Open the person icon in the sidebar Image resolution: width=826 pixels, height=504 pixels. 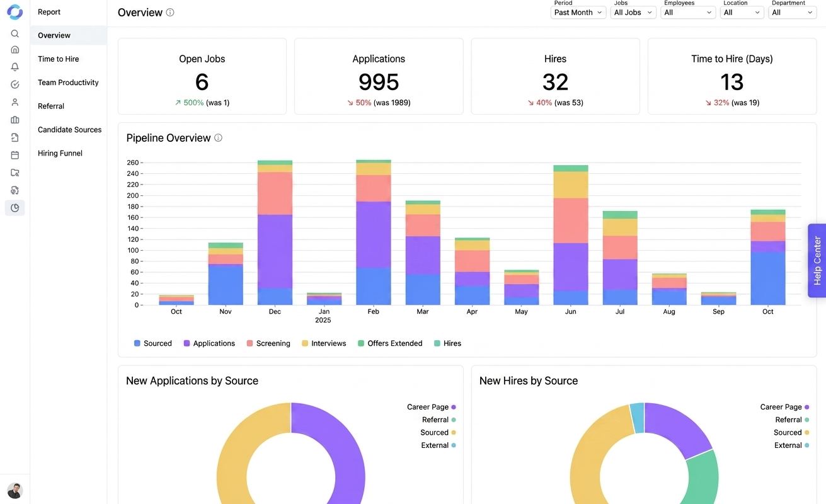(x=15, y=102)
